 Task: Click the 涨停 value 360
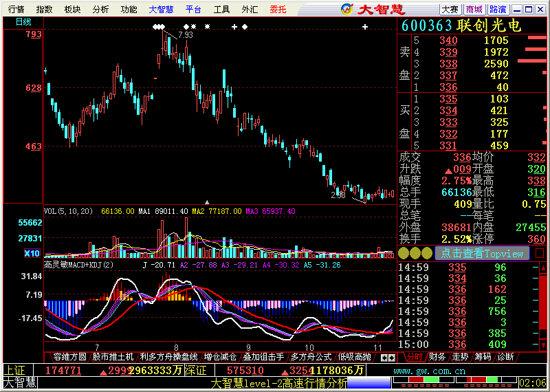pos(537,239)
